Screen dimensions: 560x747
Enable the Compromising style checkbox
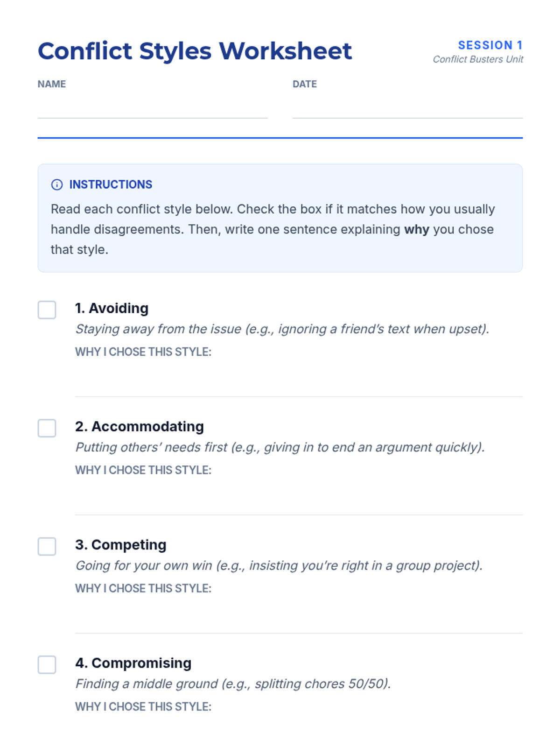click(x=47, y=664)
